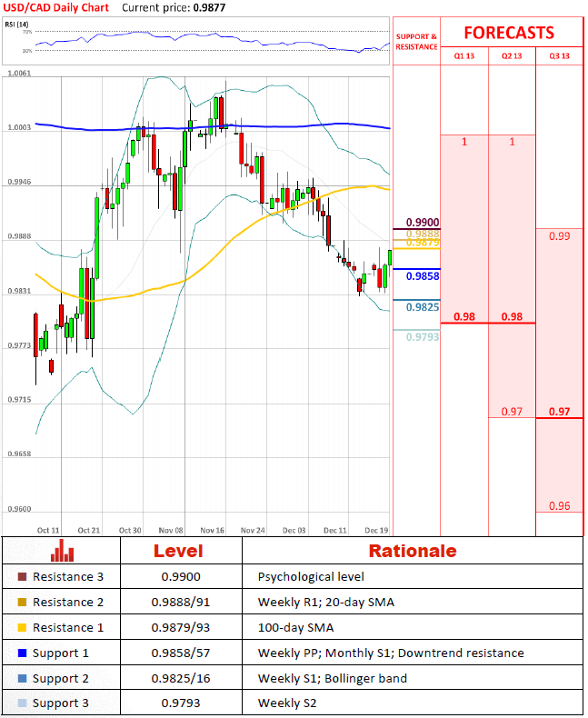This screenshot has height=718, width=588.
Task: Select the Q3 13 forecast column header
Action: click(x=560, y=55)
